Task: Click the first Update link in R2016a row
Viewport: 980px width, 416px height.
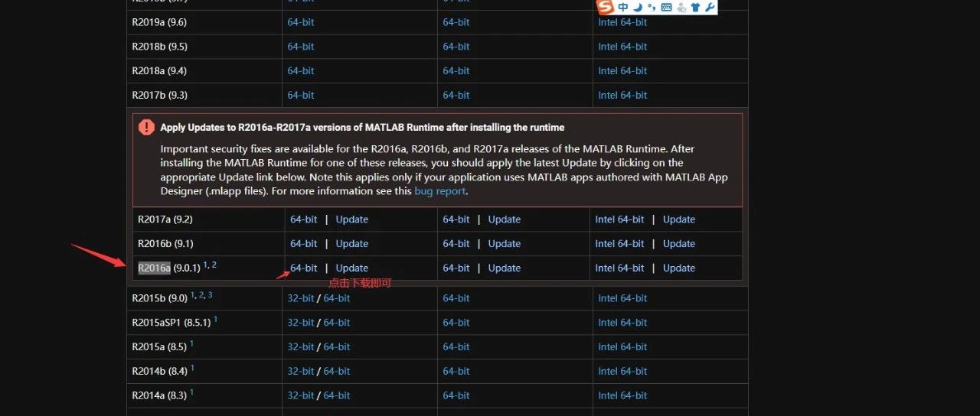Action: point(352,268)
